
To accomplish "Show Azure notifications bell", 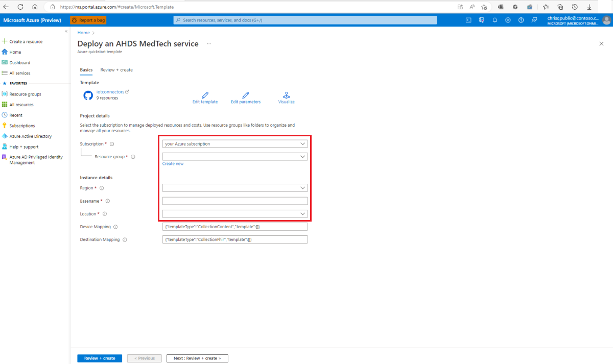I will (x=494, y=20).
